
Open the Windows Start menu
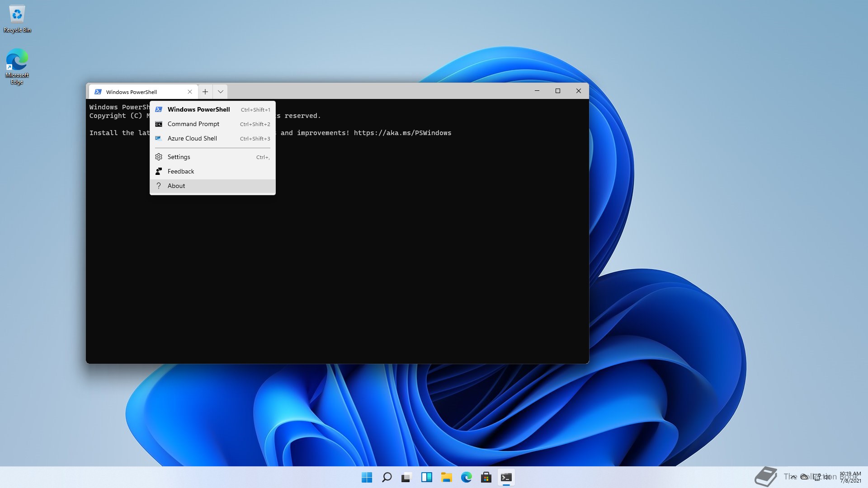pyautogui.click(x=367, y=477)
